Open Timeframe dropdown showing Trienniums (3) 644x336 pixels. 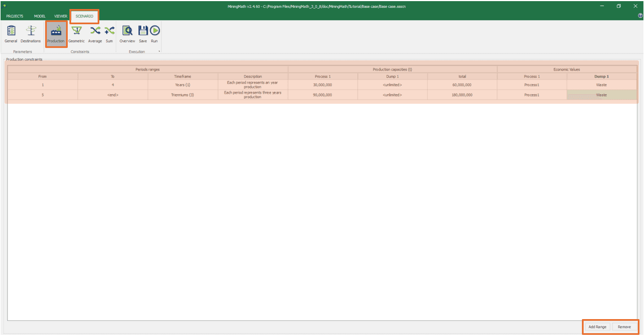[x=183, y=95]
